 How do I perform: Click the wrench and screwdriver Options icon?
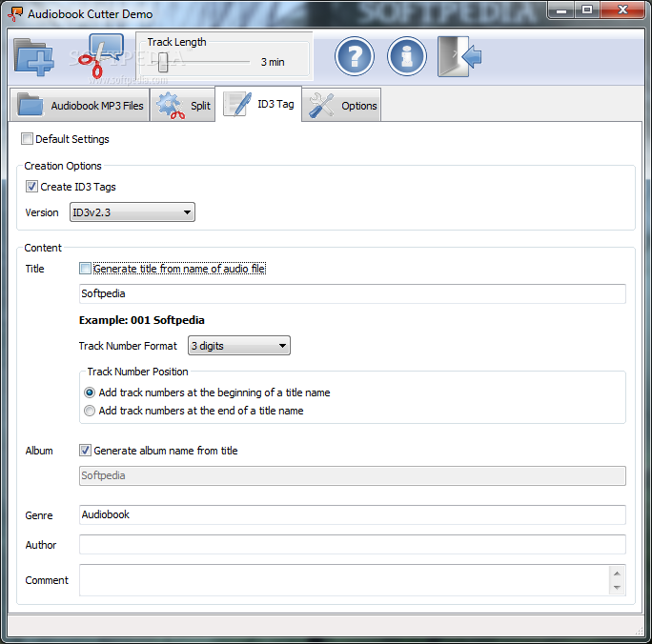pos(321,105)
